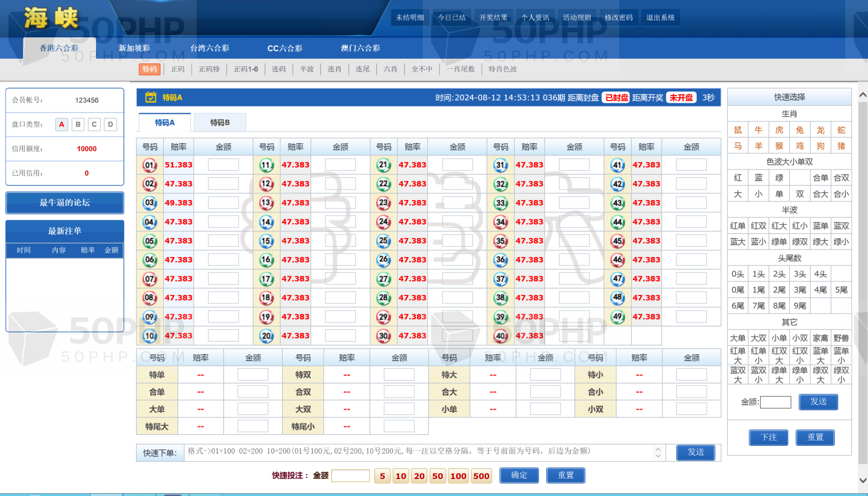Select the 红 color wave option
The height and width of the screenshot is (496, 868).
[737, 177]
